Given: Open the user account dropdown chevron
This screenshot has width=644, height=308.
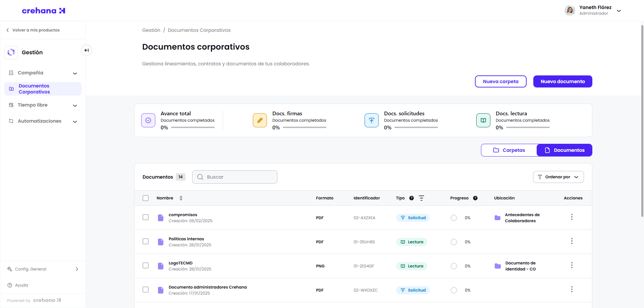Looking at the screenshot, I should tap(619, 11).
